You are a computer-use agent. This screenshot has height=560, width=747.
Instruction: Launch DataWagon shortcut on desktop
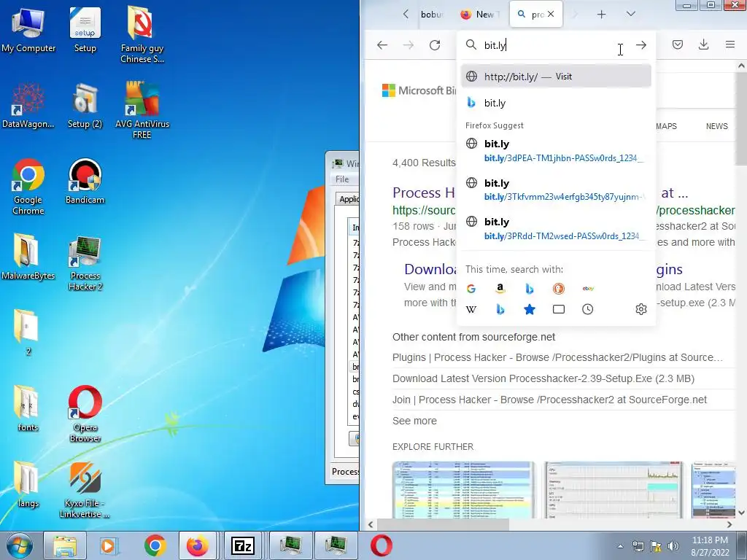click(x=28, y=106)
